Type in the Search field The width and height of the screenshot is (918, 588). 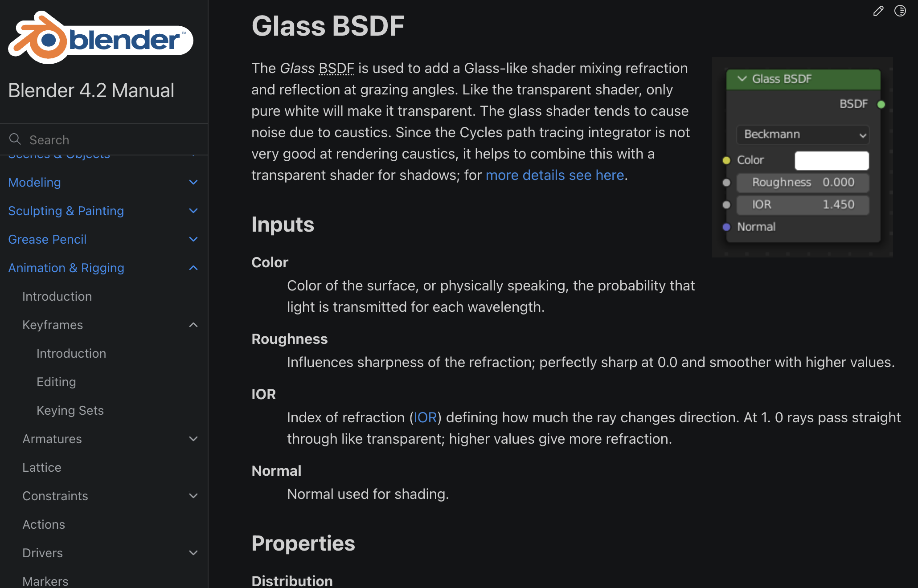point(111,140)
